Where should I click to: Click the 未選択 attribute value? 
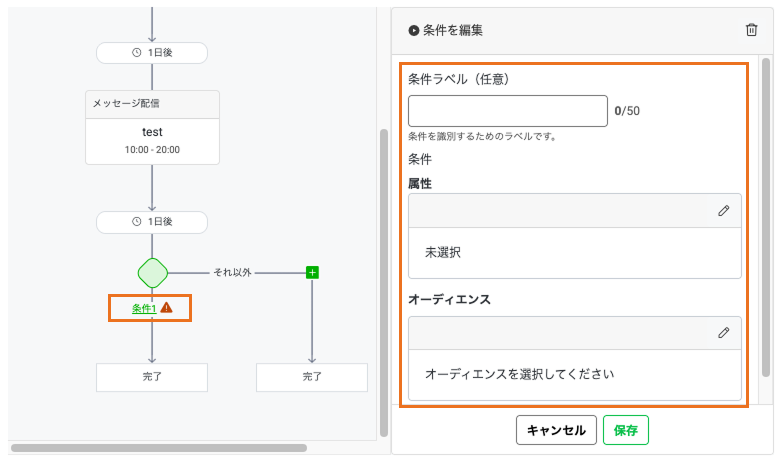click(443, 252)
